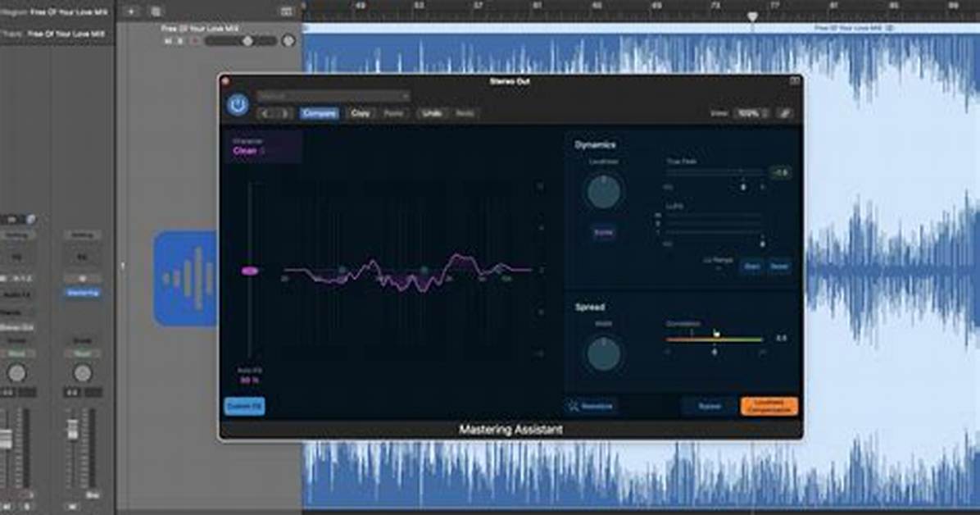Click the track volume slider

pyautogui.click(x=241, y=41)
